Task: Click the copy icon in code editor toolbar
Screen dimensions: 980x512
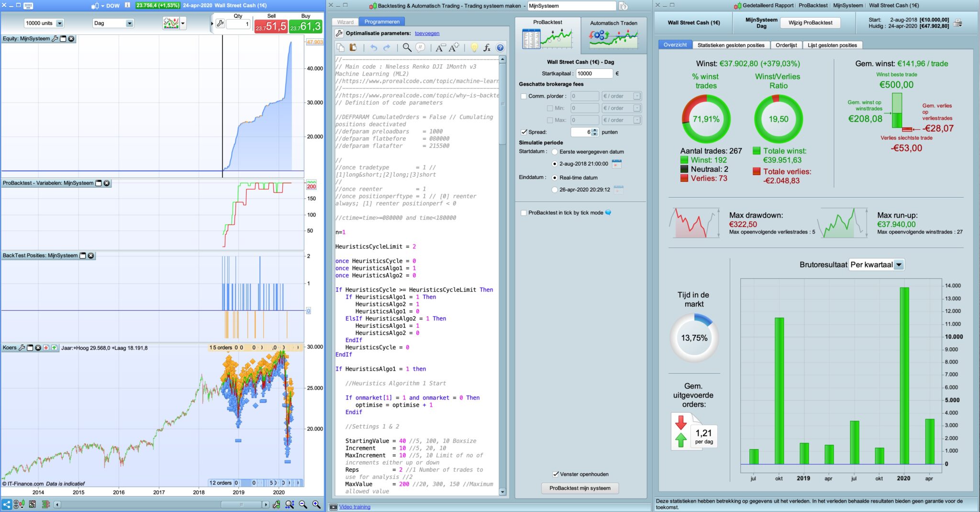Action: (341, 47)
